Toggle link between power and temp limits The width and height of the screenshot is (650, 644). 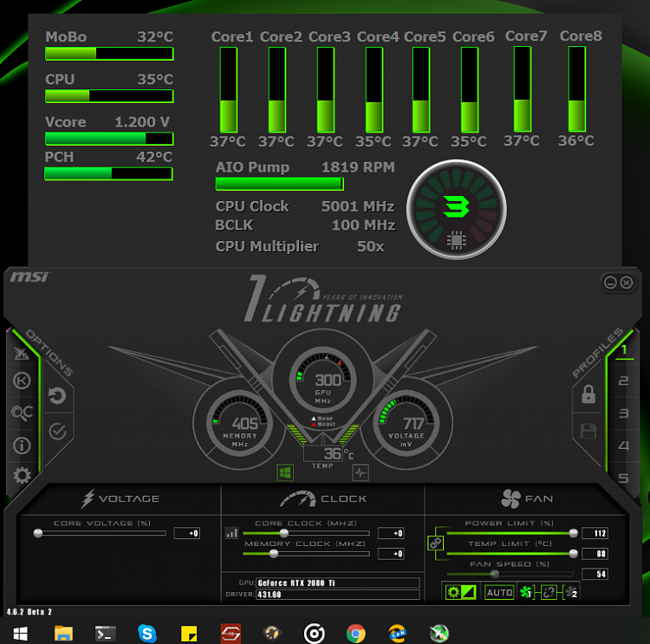click(435, 543)
